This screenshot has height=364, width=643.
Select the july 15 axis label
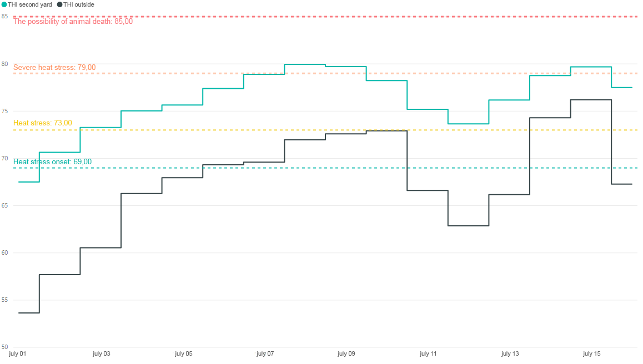[591, 354]
